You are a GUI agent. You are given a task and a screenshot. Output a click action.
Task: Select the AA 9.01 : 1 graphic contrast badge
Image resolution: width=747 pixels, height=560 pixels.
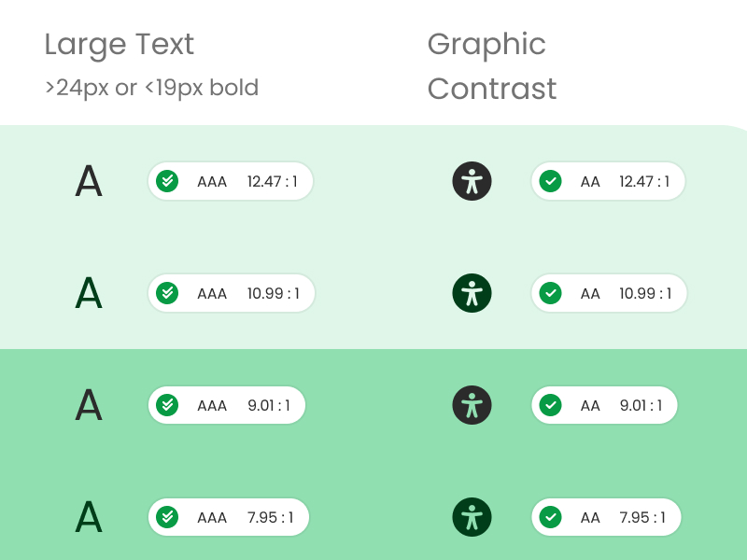604,405
